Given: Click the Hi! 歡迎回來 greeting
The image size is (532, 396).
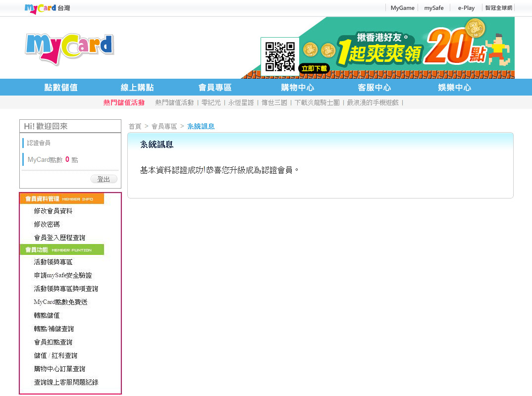Looking at the screenshot, I should [46, 126].
